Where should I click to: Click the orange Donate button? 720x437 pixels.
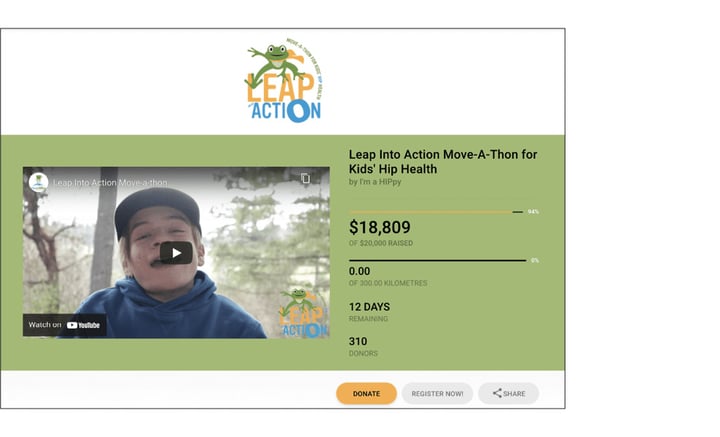pyautogui.click(x=366, y=393)
